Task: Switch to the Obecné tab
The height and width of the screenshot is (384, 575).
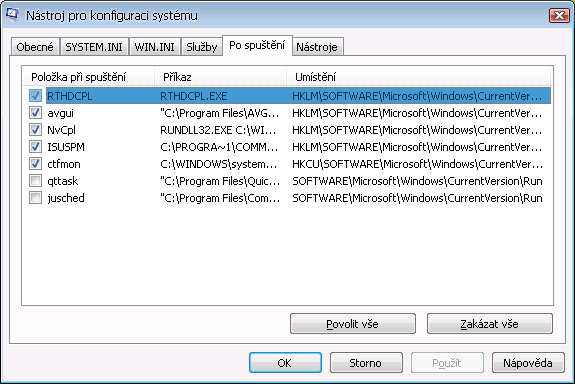Action: [x=35, y=47]
